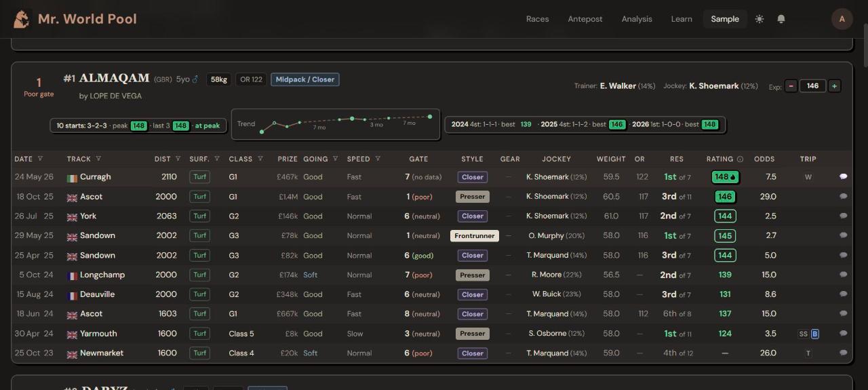Screen dimensions: 868x390
Task: Click the blue B trip badge in Yarmouth row
Action: (x=815, y=334)
